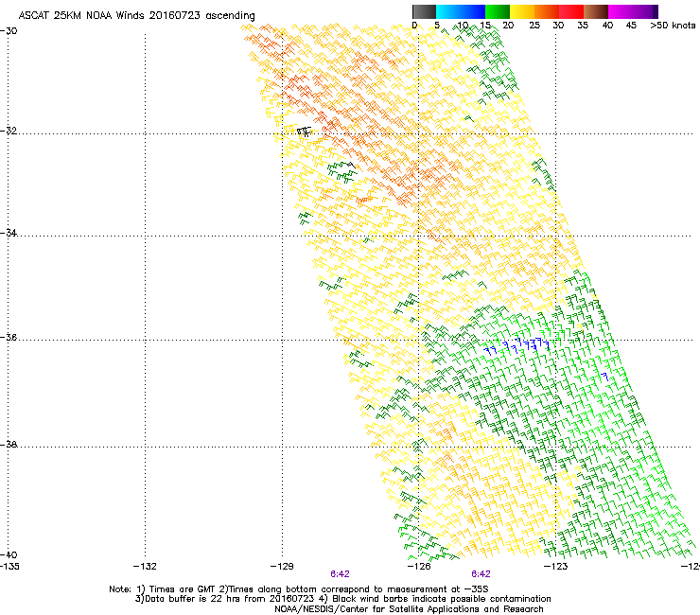Click the ASCAT 25KM NOAA Winds title

click(x=136, y=16)
